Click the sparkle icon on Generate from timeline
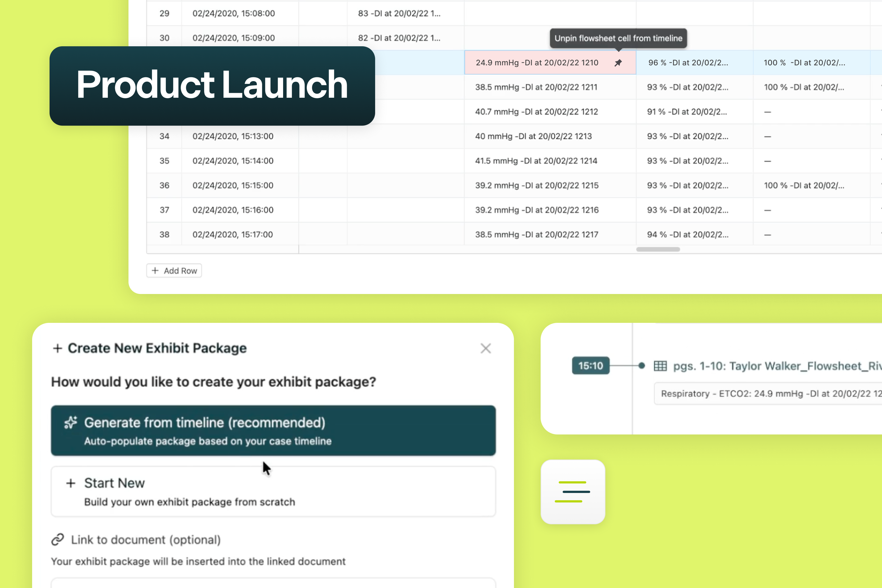Viewport: 882px width, 588px height. (x=71, y=422)
